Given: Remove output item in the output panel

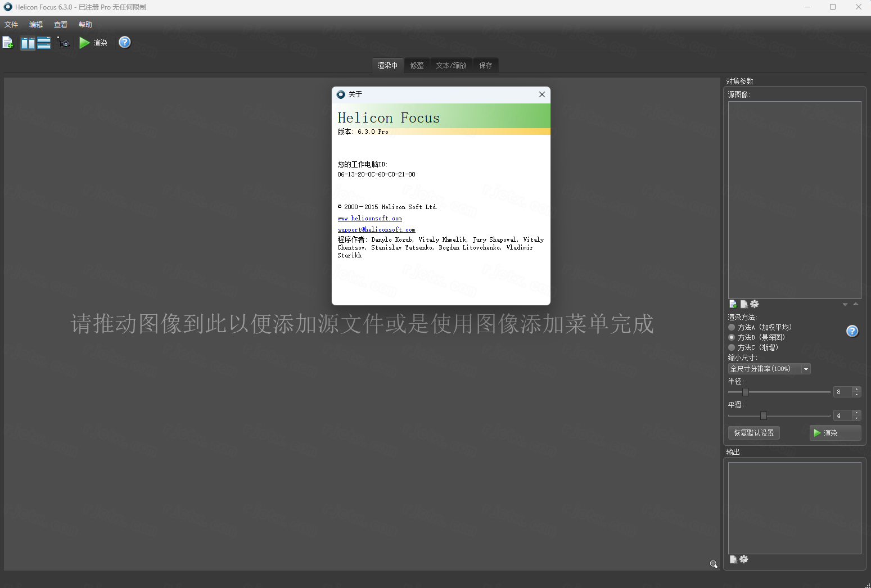Looking at the screenshot, I should coord(733,559).
